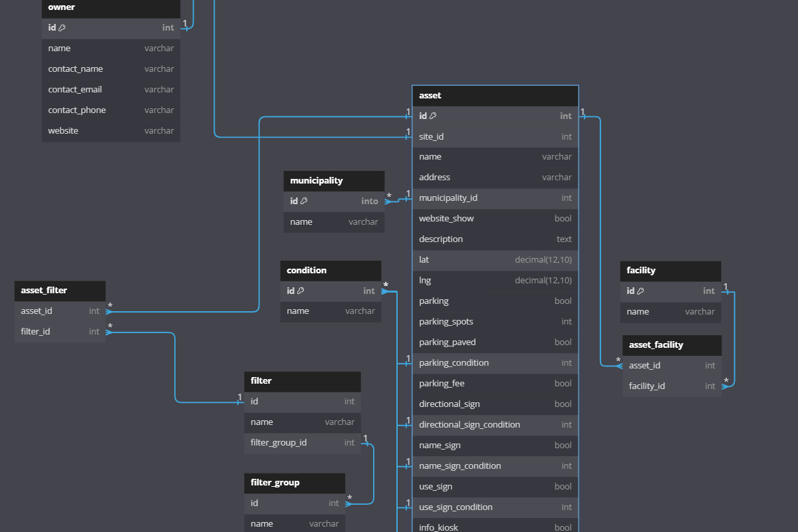Viewport: 798px width, 532px height.
Task: Select the municipality table header
Action: 334,181
